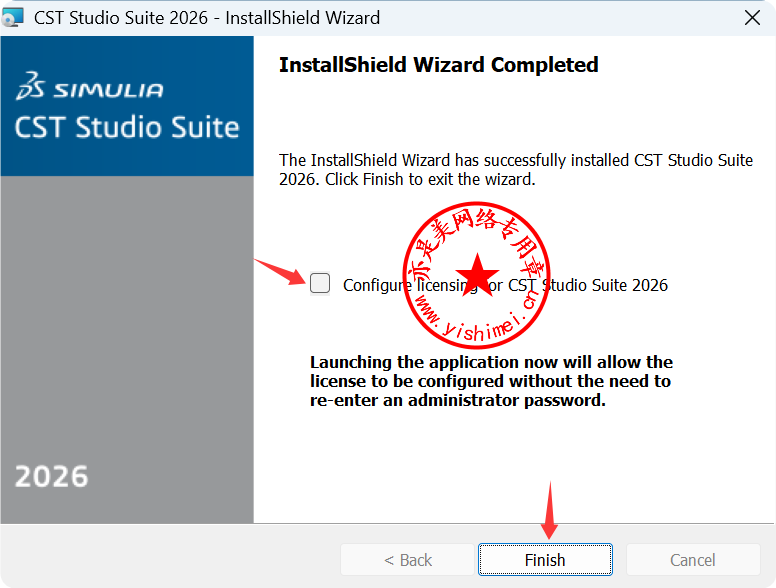Click the red star in the stamp

pos(478,273)
